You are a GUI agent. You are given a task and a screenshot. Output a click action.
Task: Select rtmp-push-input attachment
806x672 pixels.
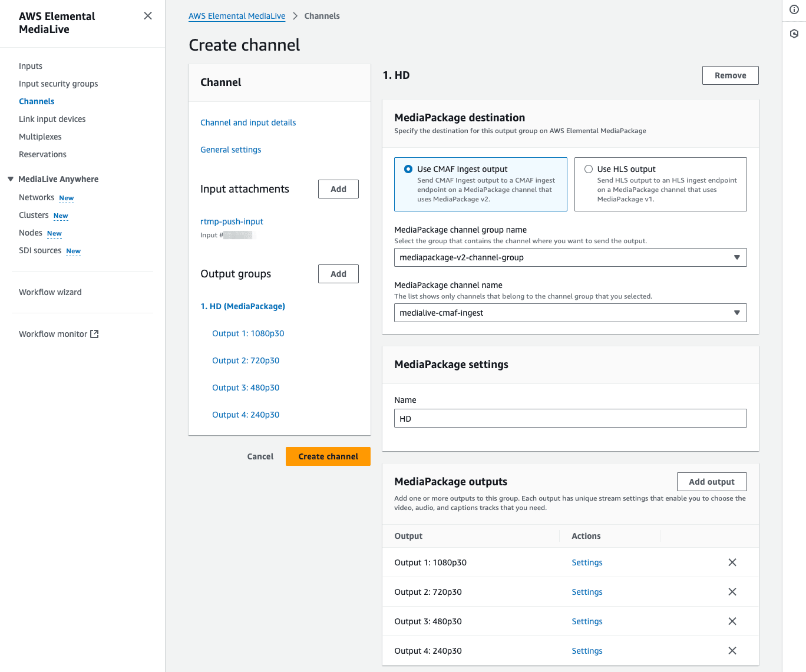tap(232, 221)
